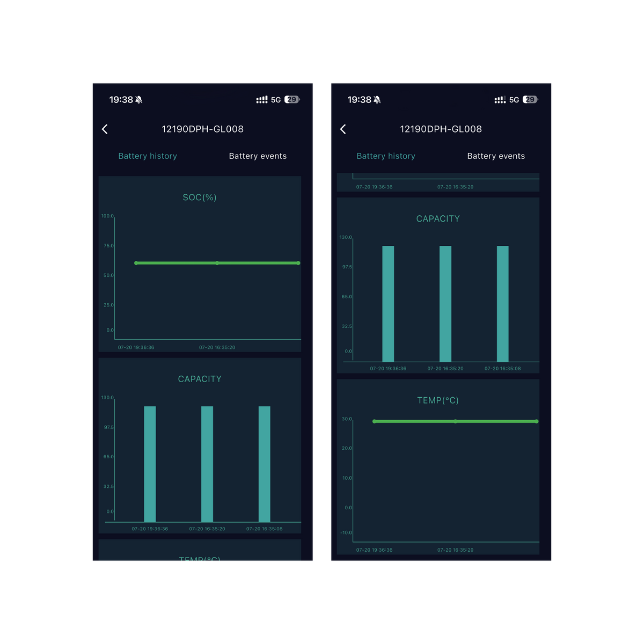Image resolution: width=644 pixels, height=644 pixels.
Task: Tap 07-20 16:35:08 label under left CAPACITY chart
Action: click(265, 529)
